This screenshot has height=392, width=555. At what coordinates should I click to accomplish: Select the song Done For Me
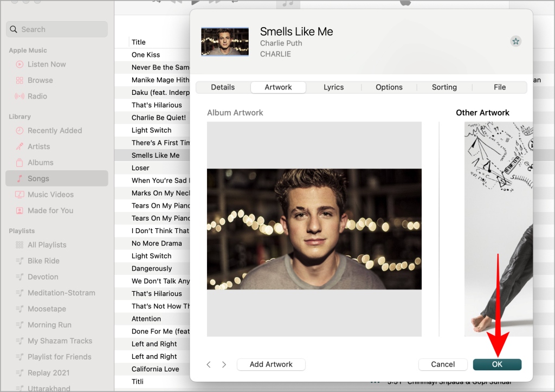[x=160, y=331]
